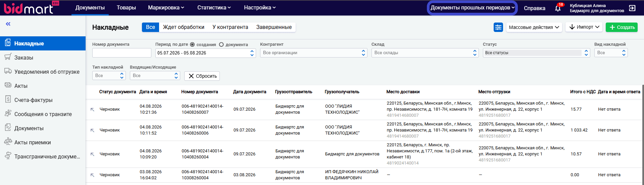
Task: Click Грузополучатель column header
Action: pyautogui.click(x=342, y=92)
